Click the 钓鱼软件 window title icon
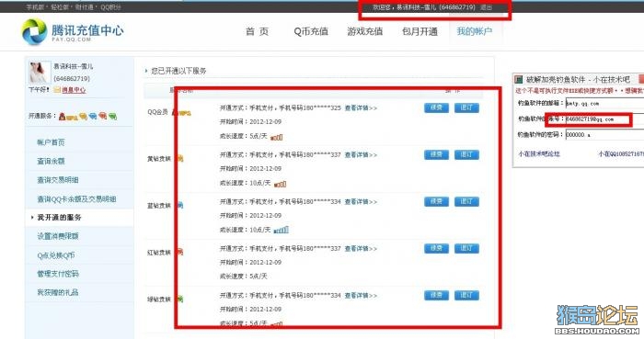Image resolution: width=644 pixels, height=339 pixels. coord(519,80)
